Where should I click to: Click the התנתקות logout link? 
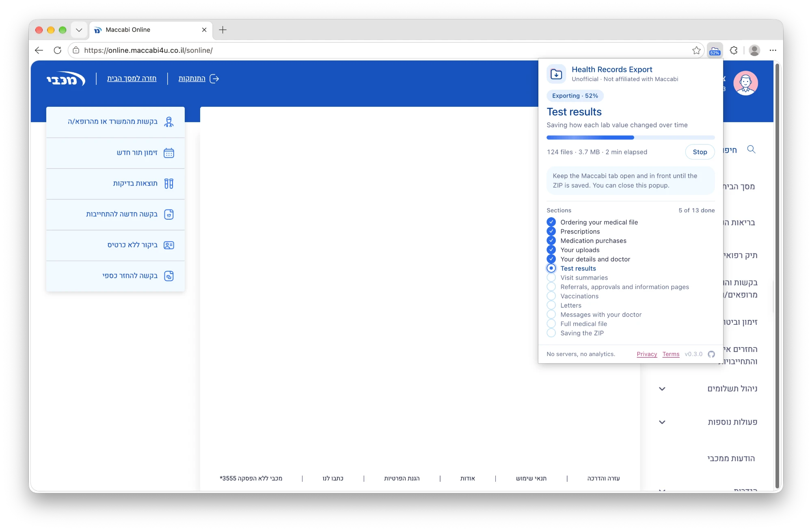click(x=192, y=79)
